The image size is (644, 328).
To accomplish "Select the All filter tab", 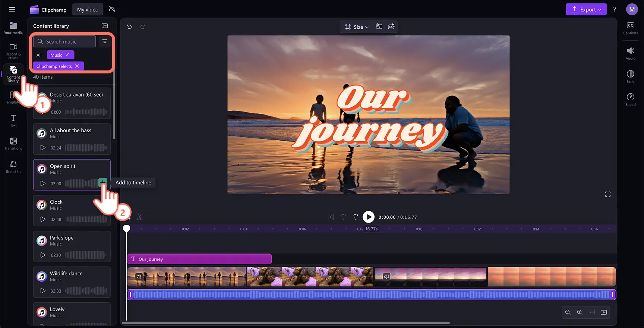I will point(39,55).
